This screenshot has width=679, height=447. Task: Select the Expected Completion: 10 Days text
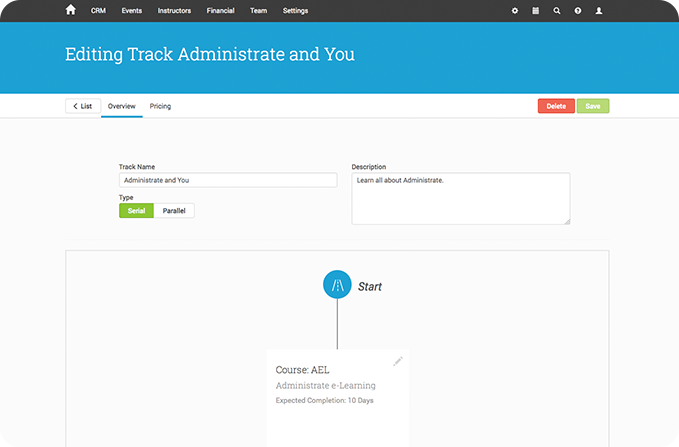324,400
